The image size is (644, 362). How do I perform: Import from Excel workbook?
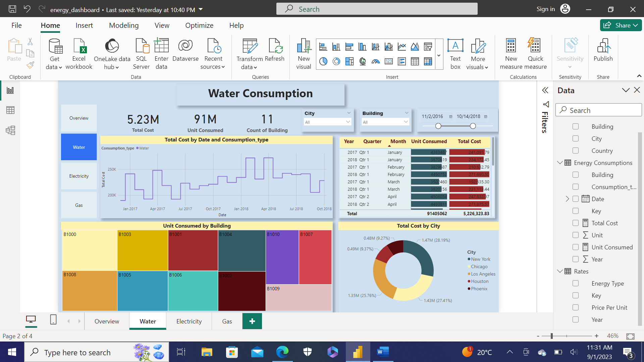coord(79,54)
